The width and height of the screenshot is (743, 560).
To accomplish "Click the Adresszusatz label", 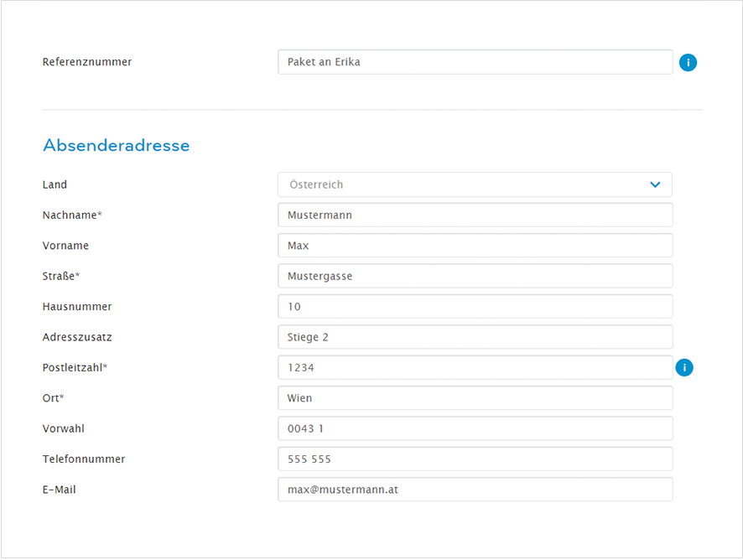I will pos(77,337).
